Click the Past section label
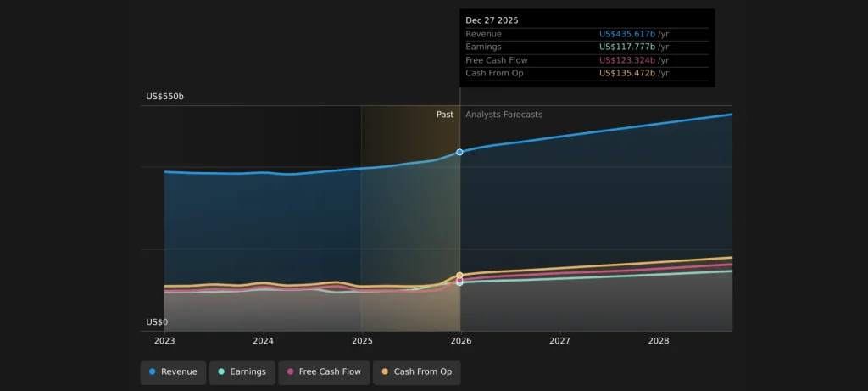 coord(445,115)
